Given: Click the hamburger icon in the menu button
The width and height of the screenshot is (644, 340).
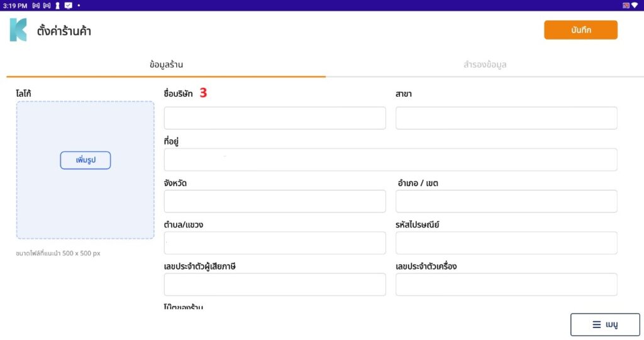Looking at the screenshot, I should click(x=596, y=325).
